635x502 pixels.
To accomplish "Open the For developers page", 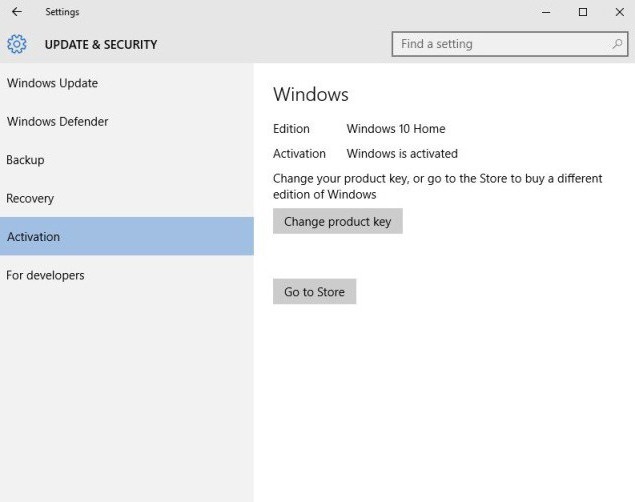I will click(x=45, y=275).
